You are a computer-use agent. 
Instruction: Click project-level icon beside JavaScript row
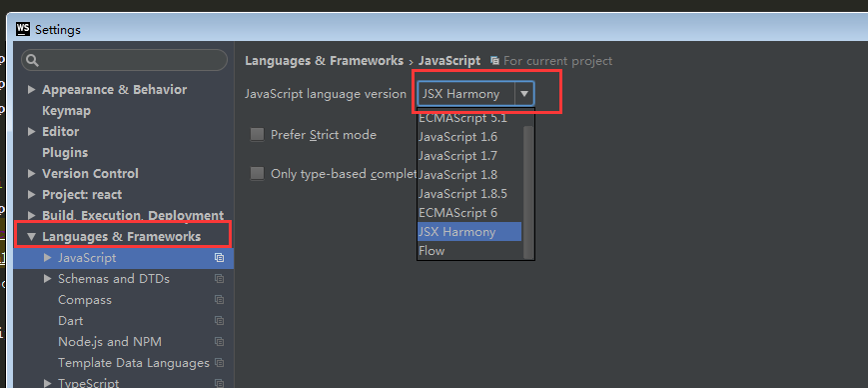pos(219,258)
